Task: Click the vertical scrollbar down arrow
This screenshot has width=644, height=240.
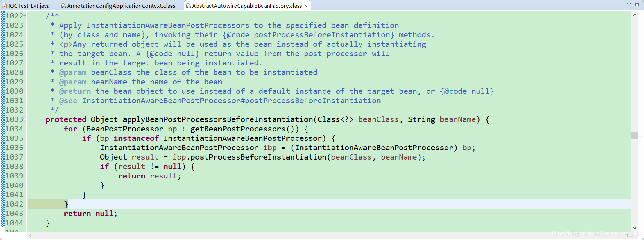Action: click(635, 228)
